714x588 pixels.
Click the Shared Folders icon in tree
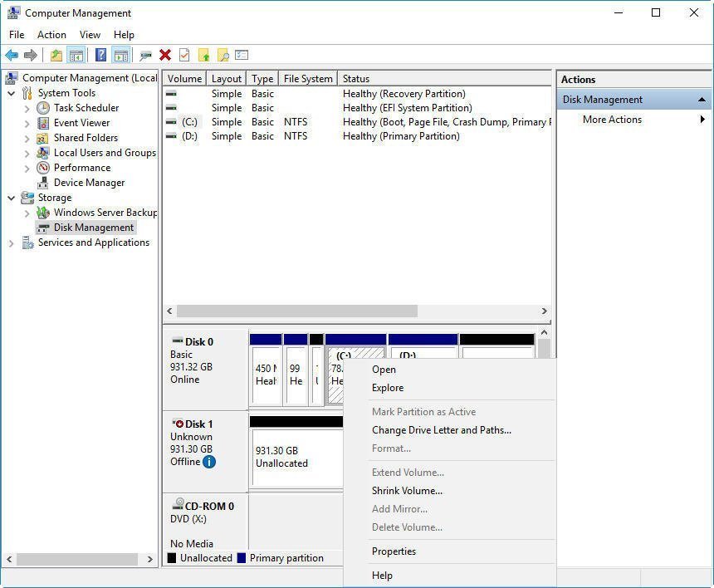click(43, 138)
